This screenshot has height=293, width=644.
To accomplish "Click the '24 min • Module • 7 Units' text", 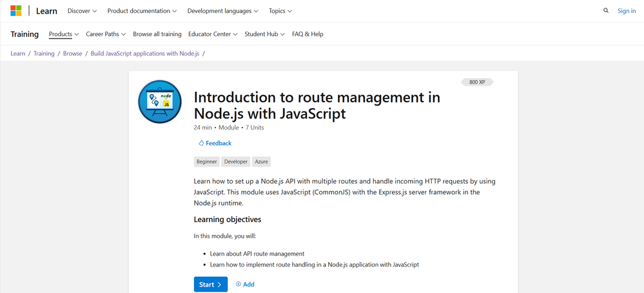I will (229, 128).
